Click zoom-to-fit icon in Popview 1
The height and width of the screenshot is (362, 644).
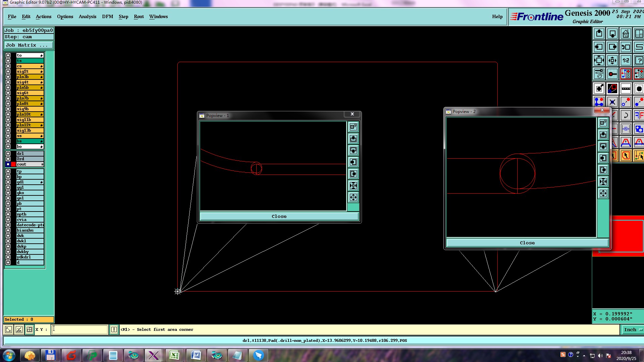(353, 185)
